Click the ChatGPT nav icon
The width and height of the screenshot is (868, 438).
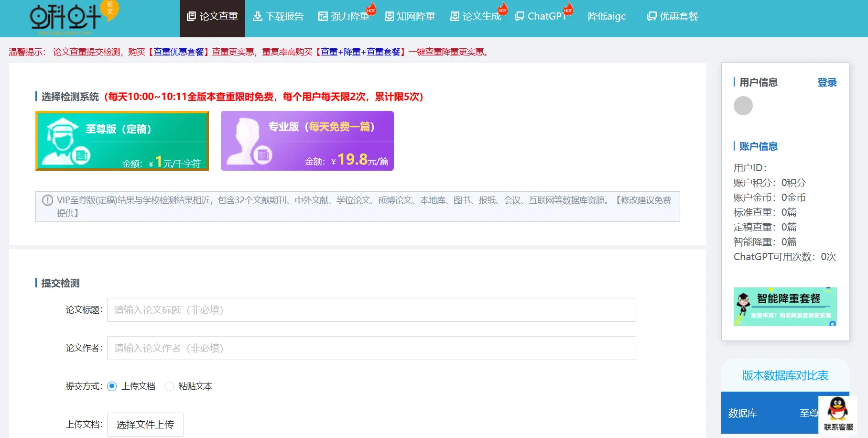520,17
